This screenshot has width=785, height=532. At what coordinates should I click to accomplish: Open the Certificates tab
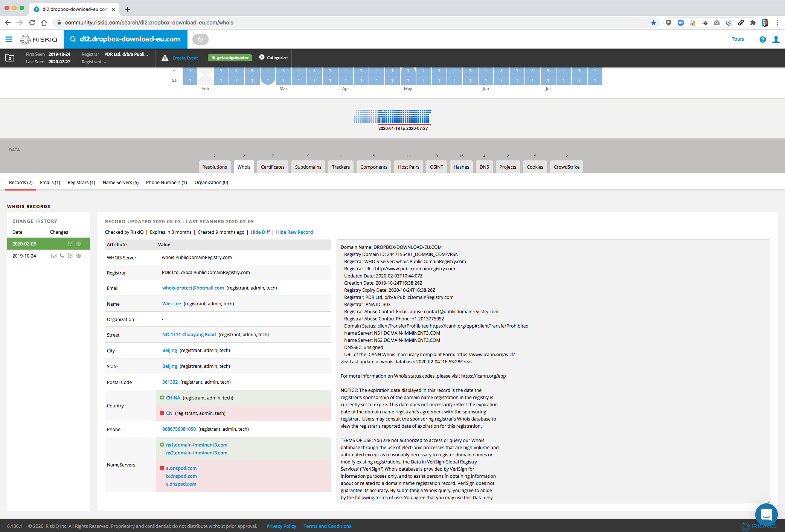pyautogui.click(x=273, y=167)
